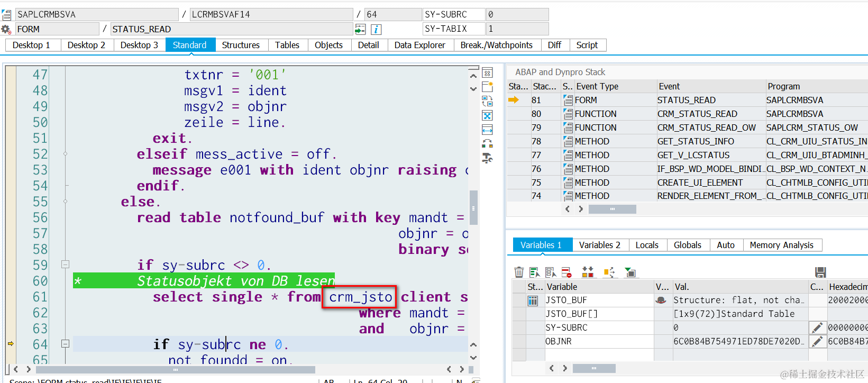The height and width of the screenshot is (383, 868).
Task: Click the Program column header in the stack
Action: point(817,86)
